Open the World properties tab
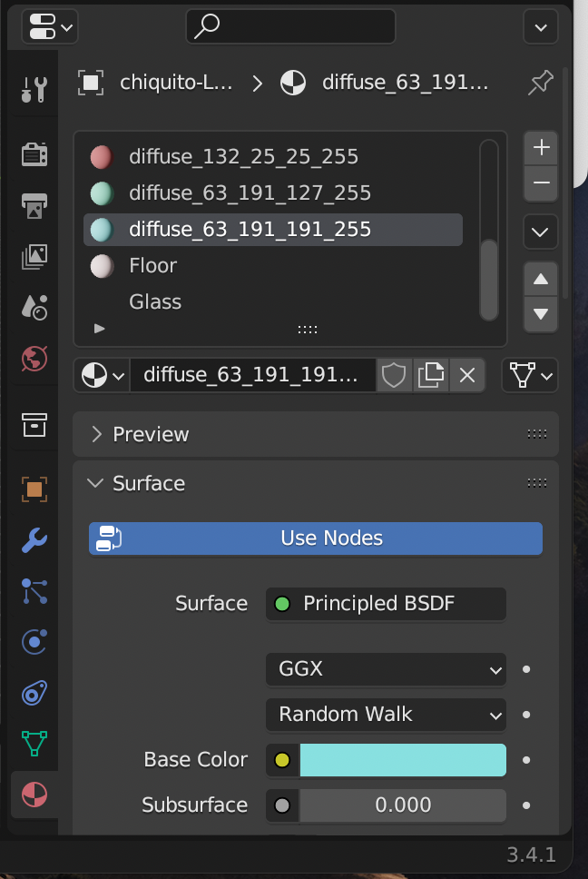Image resolution: width=588 pixels, height=879 pixels. point(34,359)
